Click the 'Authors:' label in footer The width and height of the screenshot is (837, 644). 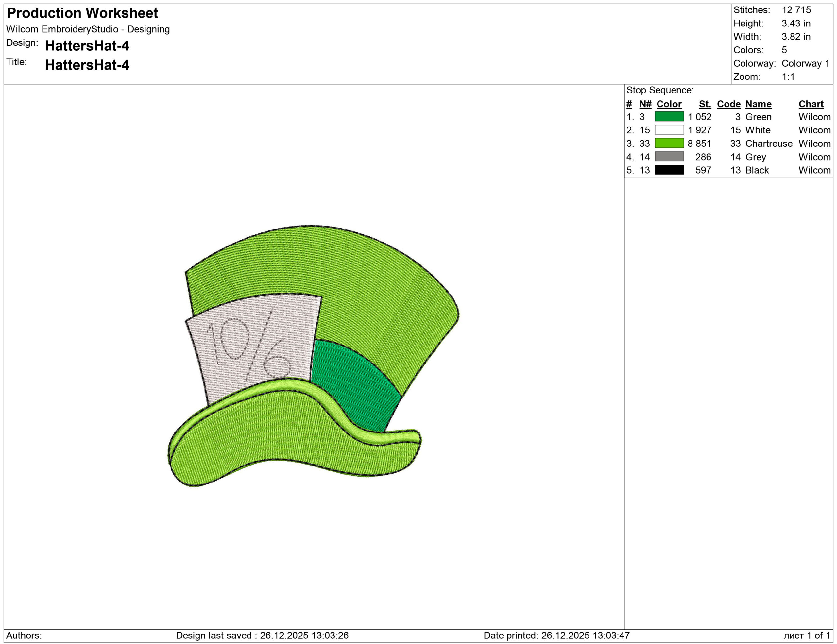(x=24, y=636)
